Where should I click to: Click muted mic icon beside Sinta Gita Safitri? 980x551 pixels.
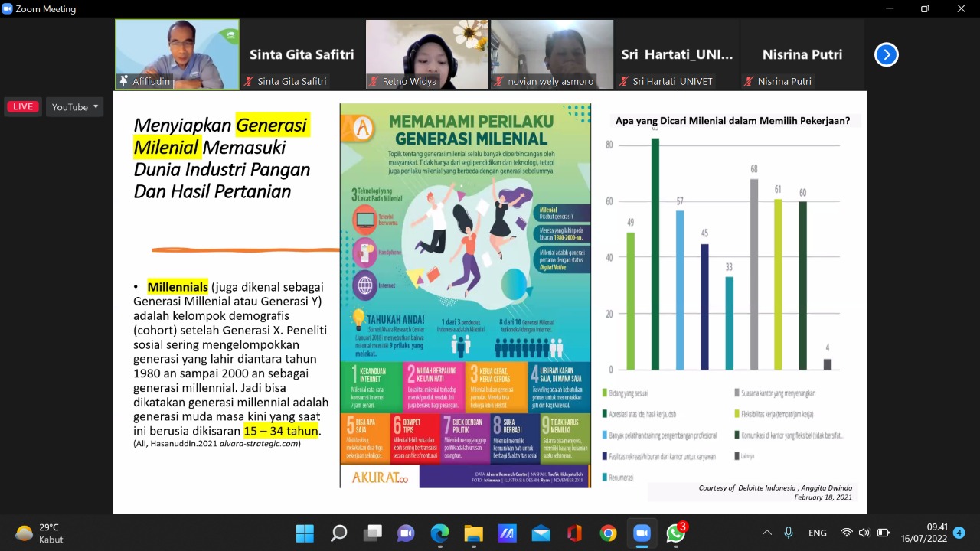(x=249, y=81)
